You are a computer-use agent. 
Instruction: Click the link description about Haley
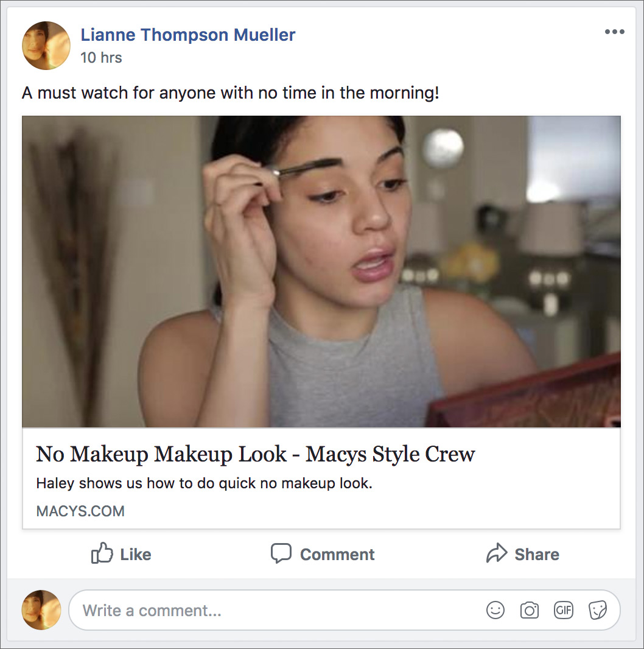(204, 484)
